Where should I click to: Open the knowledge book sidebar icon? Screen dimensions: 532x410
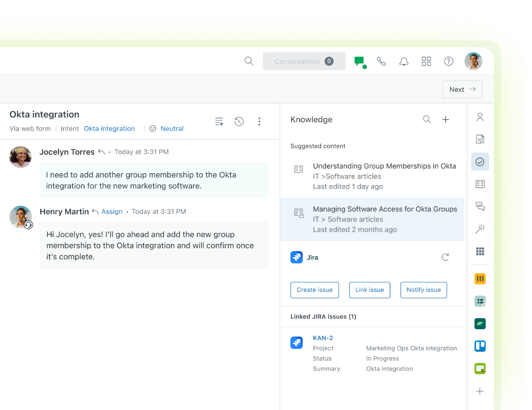point(480,184)
